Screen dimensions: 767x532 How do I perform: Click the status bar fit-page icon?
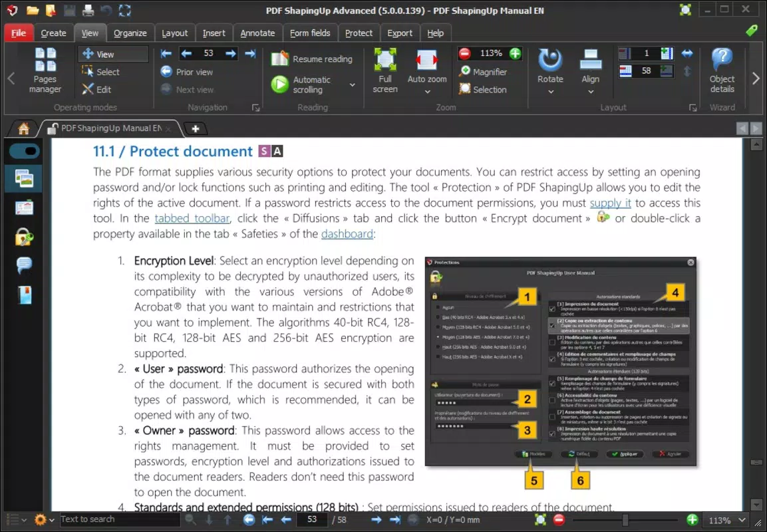[x=541, y=520]
